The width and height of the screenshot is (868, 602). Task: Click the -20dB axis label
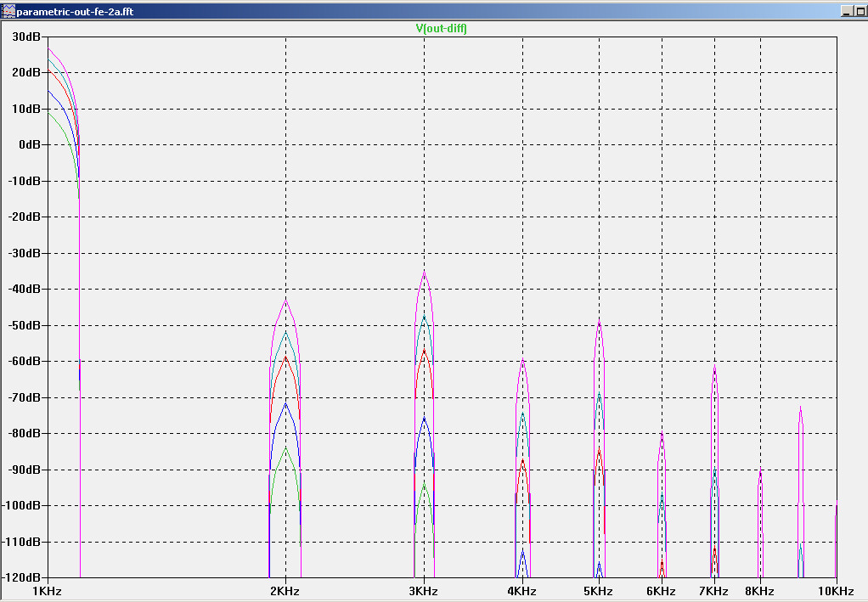point(25,217)
